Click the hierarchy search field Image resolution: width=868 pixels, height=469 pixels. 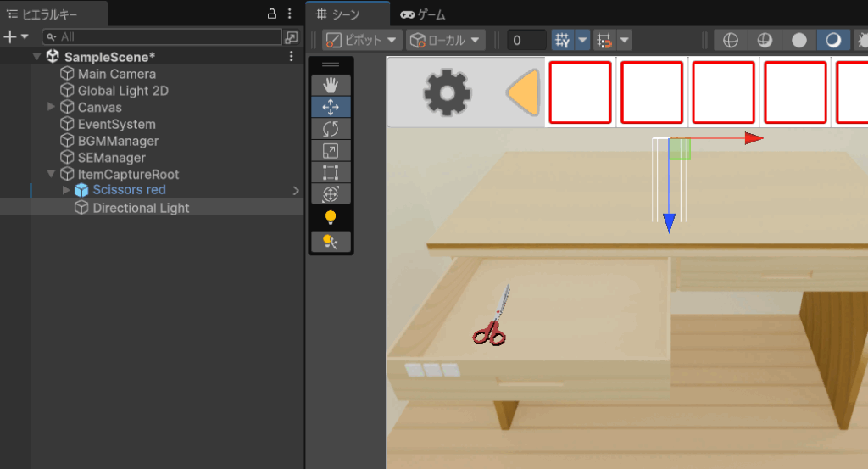tap(162, 37)
